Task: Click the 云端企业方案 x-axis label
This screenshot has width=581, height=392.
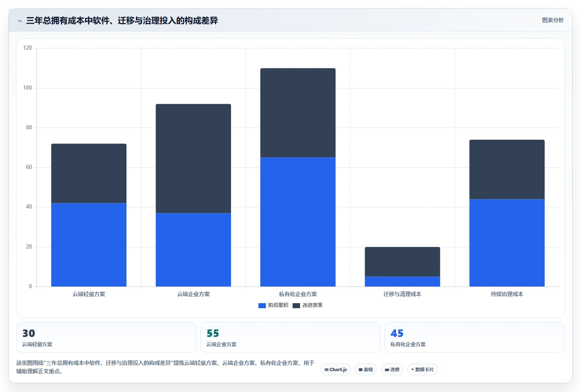Action: (194, 294)
